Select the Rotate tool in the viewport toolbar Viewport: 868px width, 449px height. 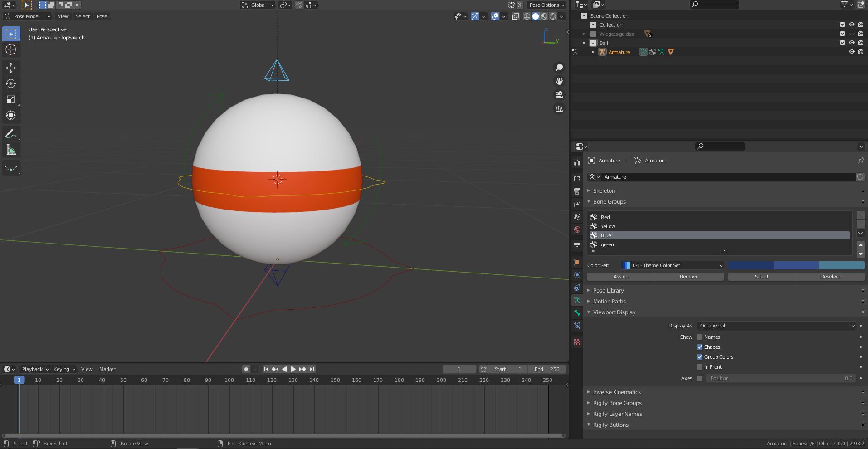pyautogui.click(x=11, y=83)
